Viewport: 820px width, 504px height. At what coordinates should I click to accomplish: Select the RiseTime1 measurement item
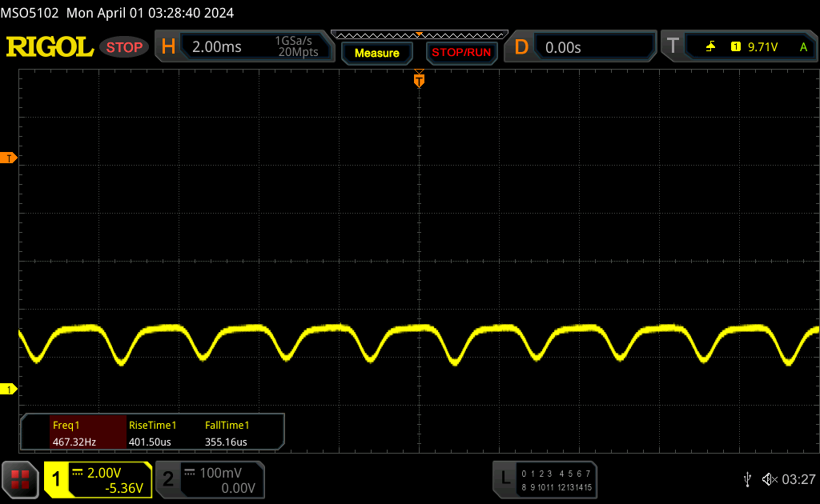pyautogui.click(x=152, y=433)
